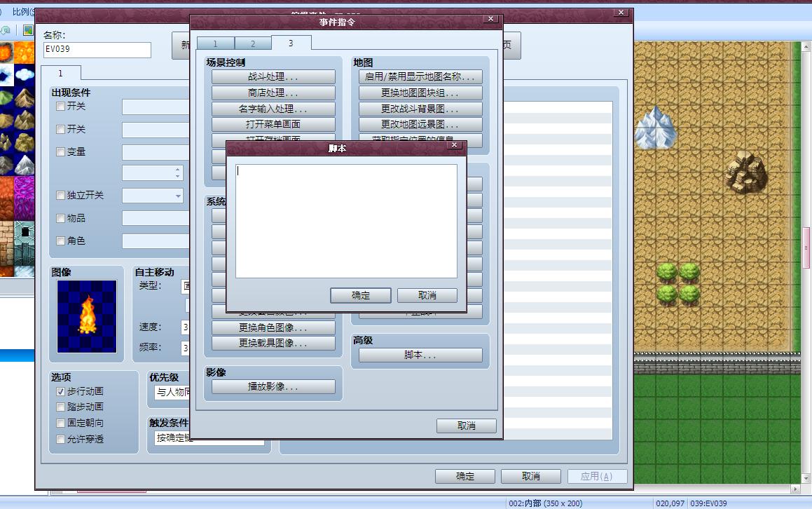Open the flame event graphic selector
The height and width of the screenshot is (509, 812).
click(86, 316)
